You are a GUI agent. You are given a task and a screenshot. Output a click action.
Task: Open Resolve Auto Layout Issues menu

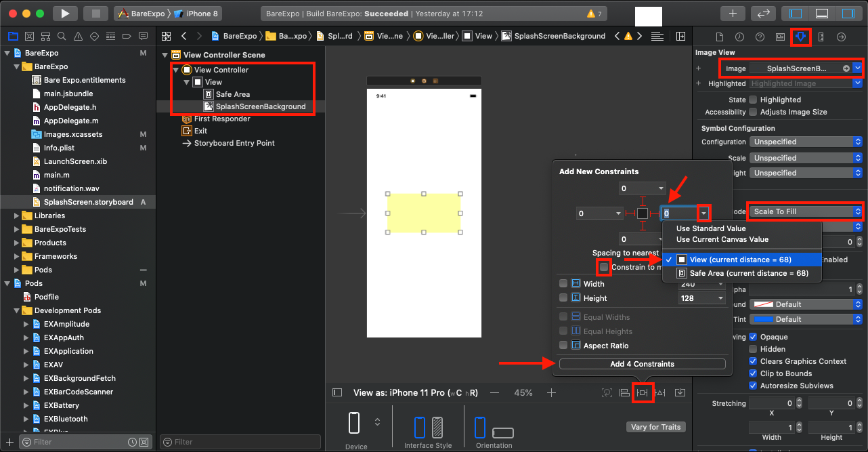(660, 392)
